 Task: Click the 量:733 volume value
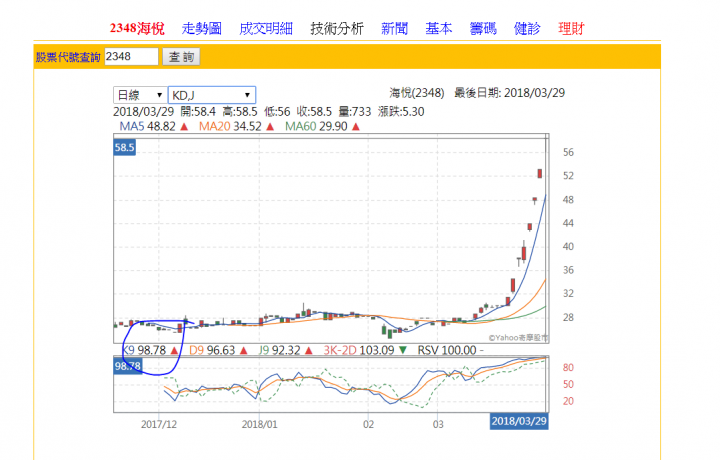click(x=354, y=112)
